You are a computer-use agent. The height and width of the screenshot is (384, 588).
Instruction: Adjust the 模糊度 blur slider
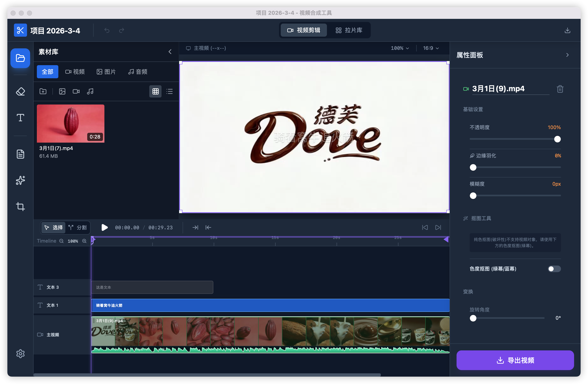(x=515, y=195)
